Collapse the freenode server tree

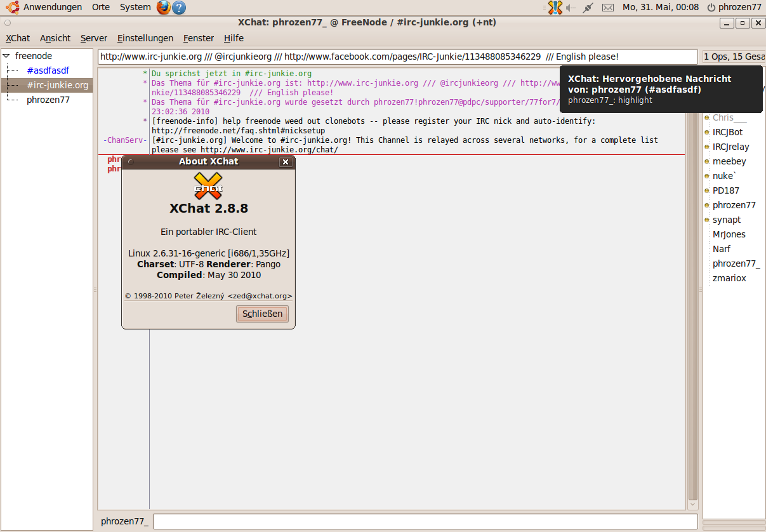click(x=6, y=56)
